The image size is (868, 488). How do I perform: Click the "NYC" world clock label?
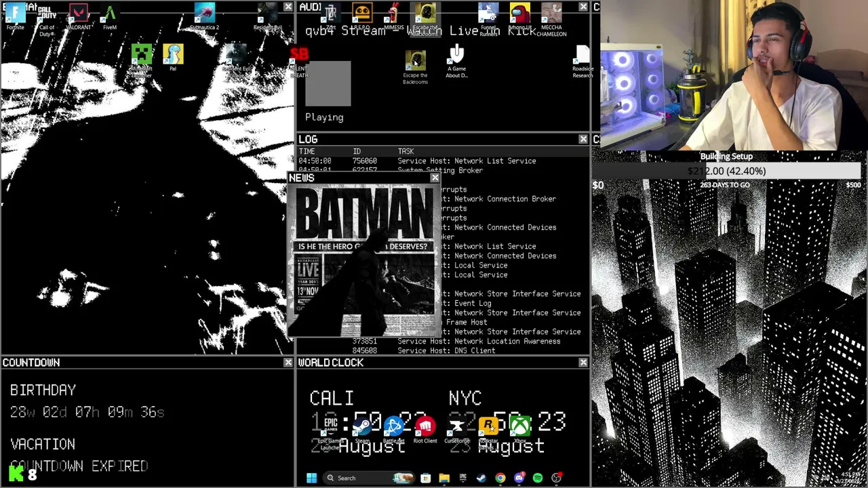click(x=465, y=399)
